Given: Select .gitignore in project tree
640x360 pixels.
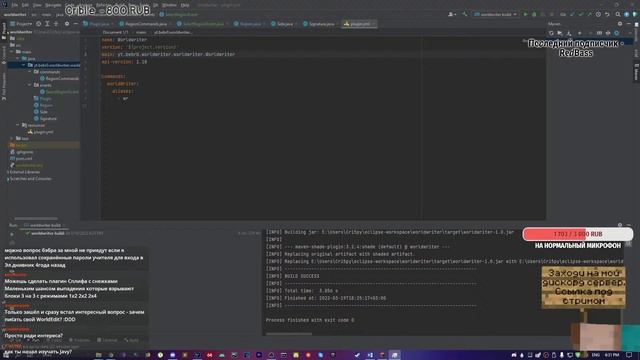Looking at the screenshot, I should click(22, 152).
